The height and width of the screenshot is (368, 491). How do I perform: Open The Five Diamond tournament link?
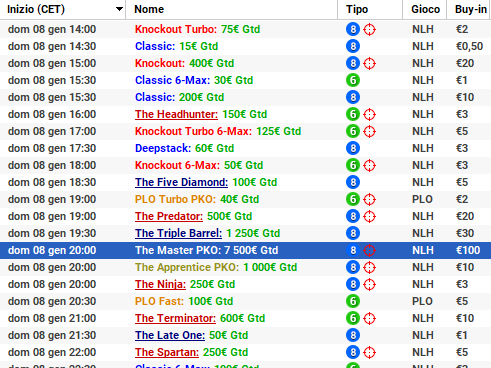click(x=181, y=182)
